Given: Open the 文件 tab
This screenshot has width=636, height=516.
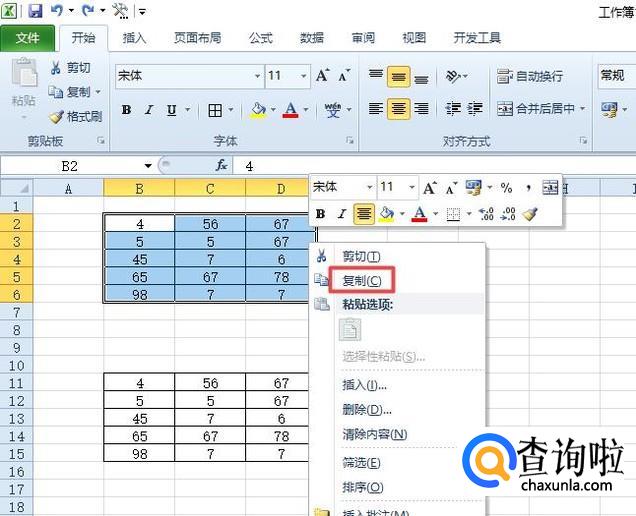Looking at the screenshot, I should [27, 38].
